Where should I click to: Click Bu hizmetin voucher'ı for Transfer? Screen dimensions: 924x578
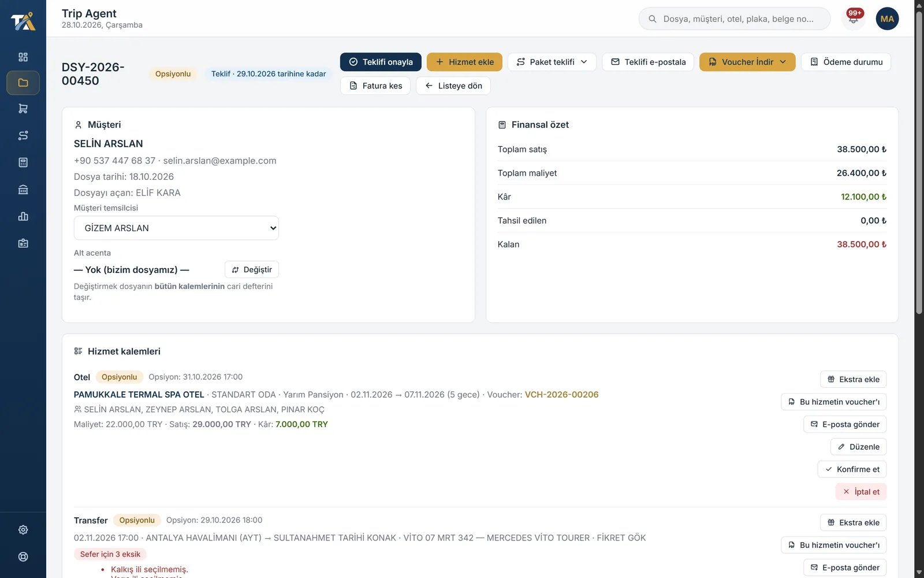click(833, 545)
